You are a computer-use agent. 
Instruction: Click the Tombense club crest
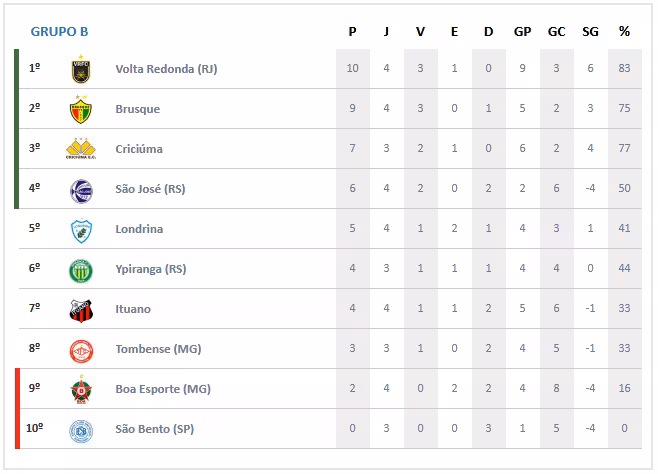[x=80, y=349]
